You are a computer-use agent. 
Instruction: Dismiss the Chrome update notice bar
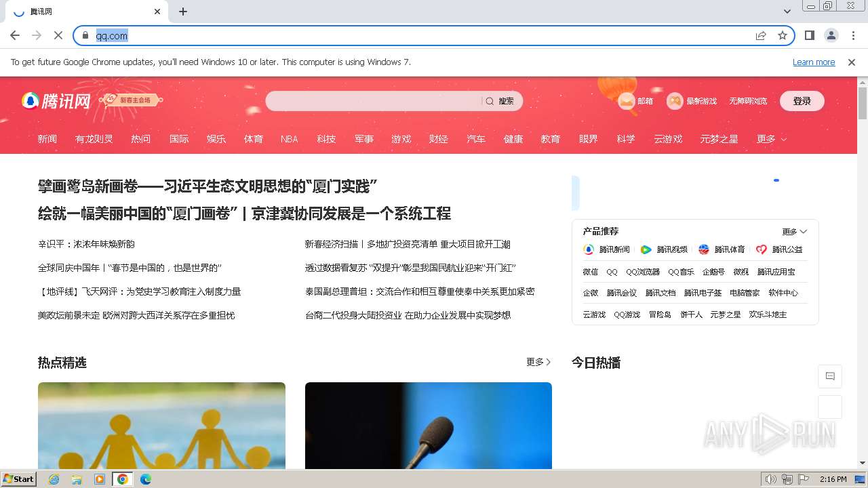tap(852, 62)
